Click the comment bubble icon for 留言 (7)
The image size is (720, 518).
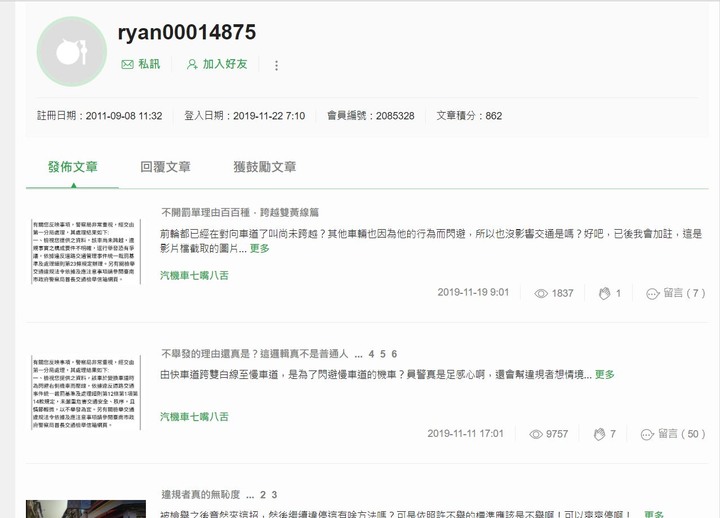click(x=652, y=294)
